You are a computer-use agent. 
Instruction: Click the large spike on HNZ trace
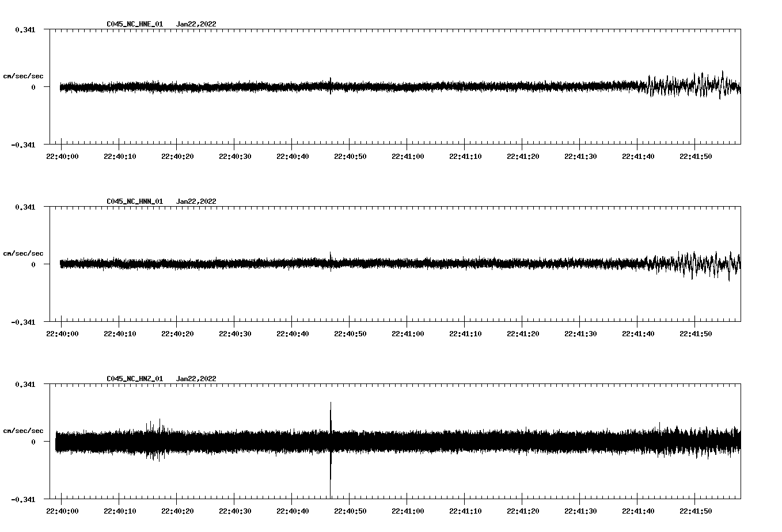tap(331, 449)
